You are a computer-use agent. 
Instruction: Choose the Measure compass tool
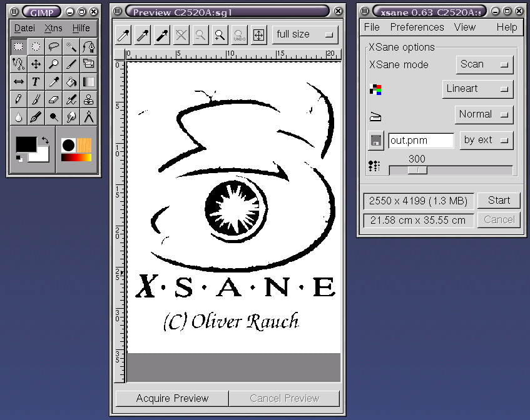coord(89,117)
